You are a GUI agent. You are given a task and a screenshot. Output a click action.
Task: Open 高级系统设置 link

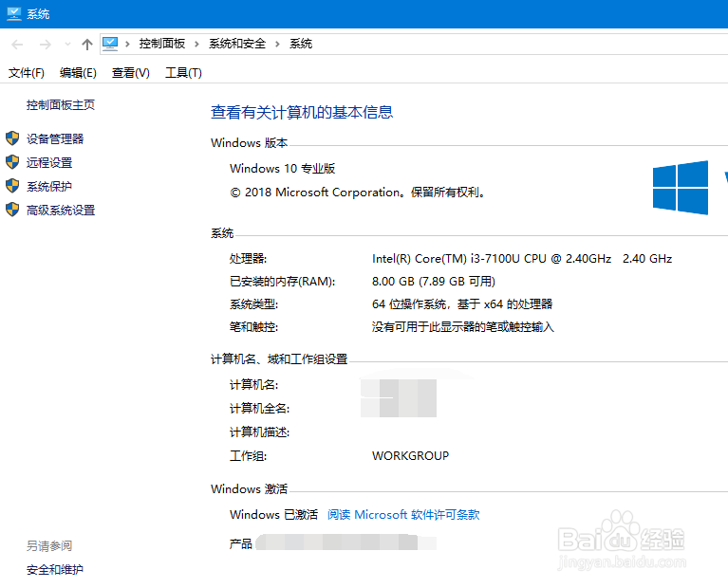pyautogui.click(x=61, y=211)
